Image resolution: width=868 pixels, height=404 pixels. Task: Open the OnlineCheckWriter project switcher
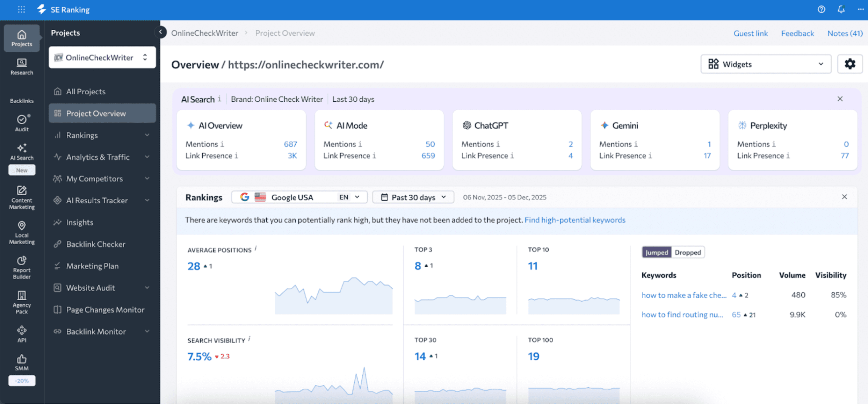[102, 57]
